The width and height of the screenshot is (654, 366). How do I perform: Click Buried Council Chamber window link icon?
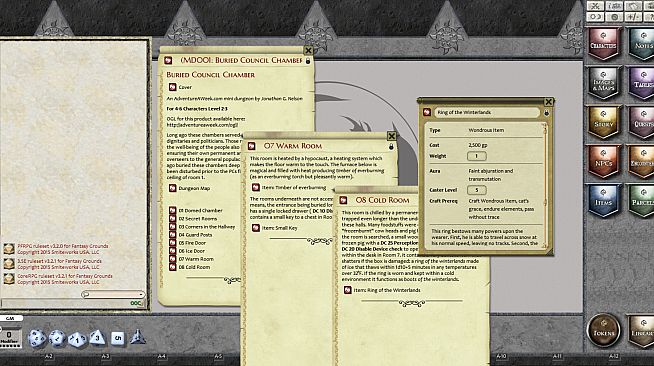point(168,60)
